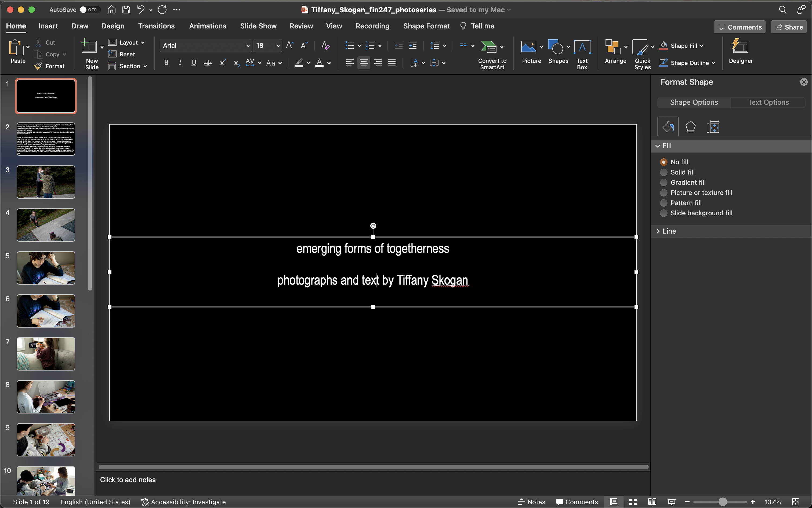Align text left
The image size is (812, 508).
[x=349, y=63]
